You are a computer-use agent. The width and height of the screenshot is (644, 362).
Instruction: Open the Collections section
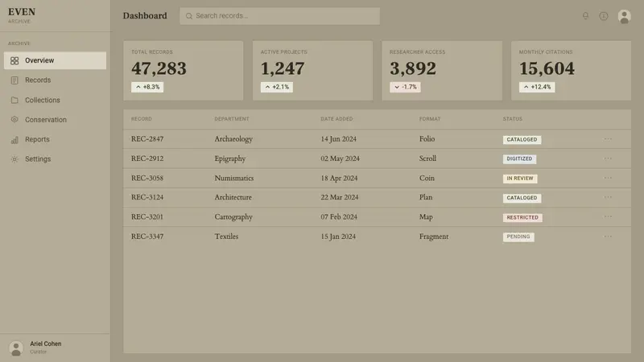(55, 100)
